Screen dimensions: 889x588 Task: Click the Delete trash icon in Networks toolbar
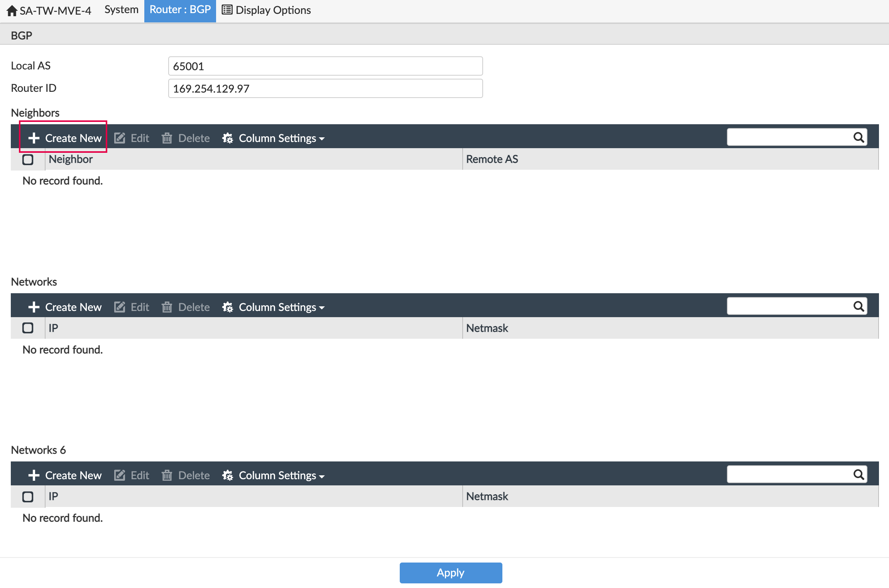[167, 307]
